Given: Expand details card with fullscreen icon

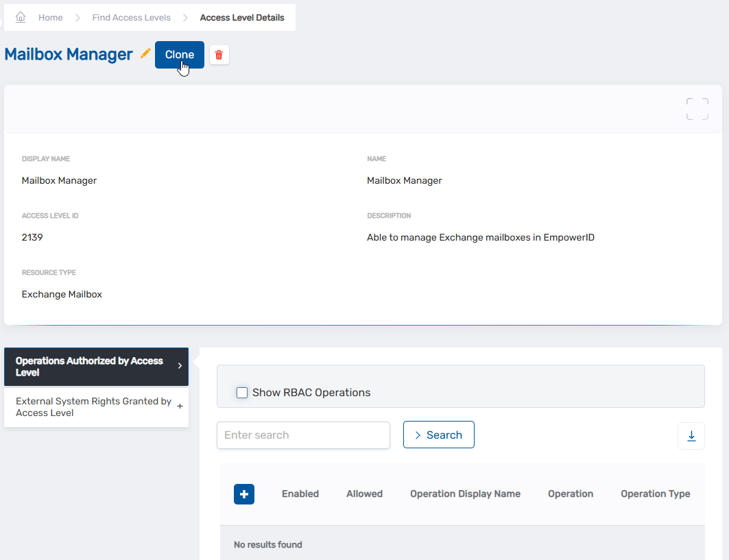Looking at the screenshot, I should click(x=697, y=109).
